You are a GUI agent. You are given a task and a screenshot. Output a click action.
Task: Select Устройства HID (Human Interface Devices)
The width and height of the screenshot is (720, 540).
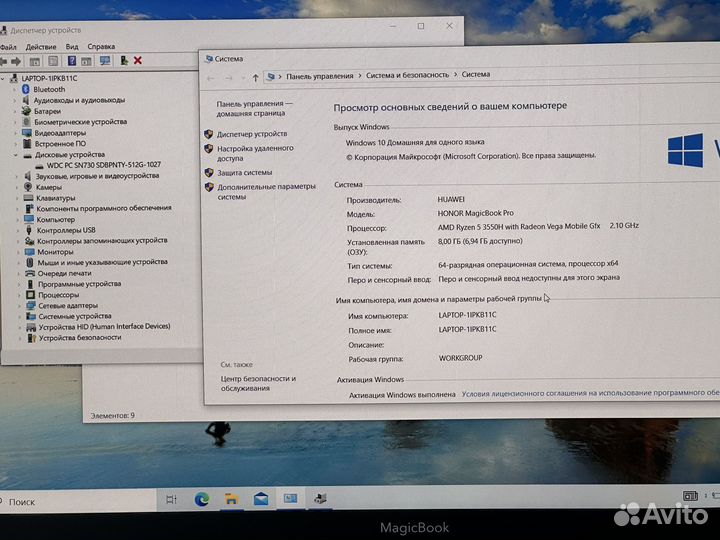[x=104, y=327]
